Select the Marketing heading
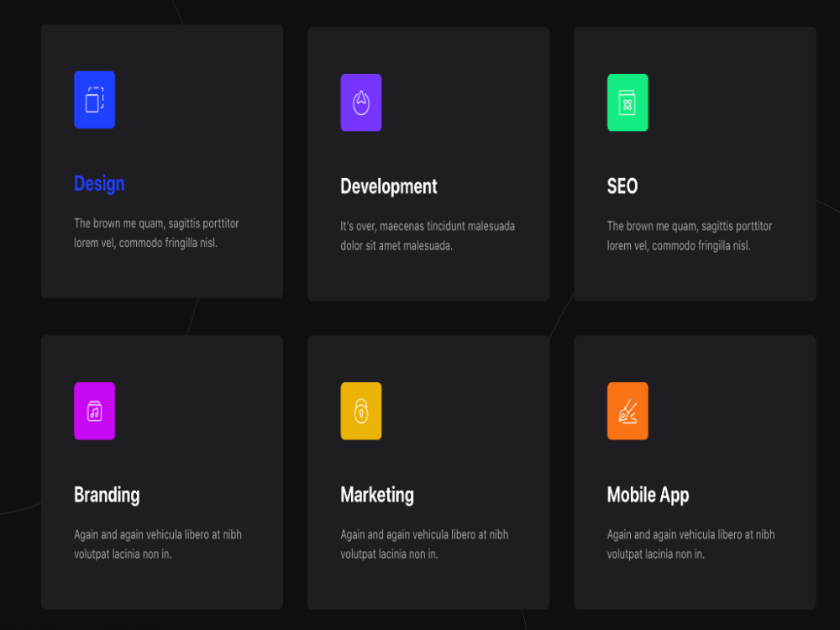 coord(376,496)
